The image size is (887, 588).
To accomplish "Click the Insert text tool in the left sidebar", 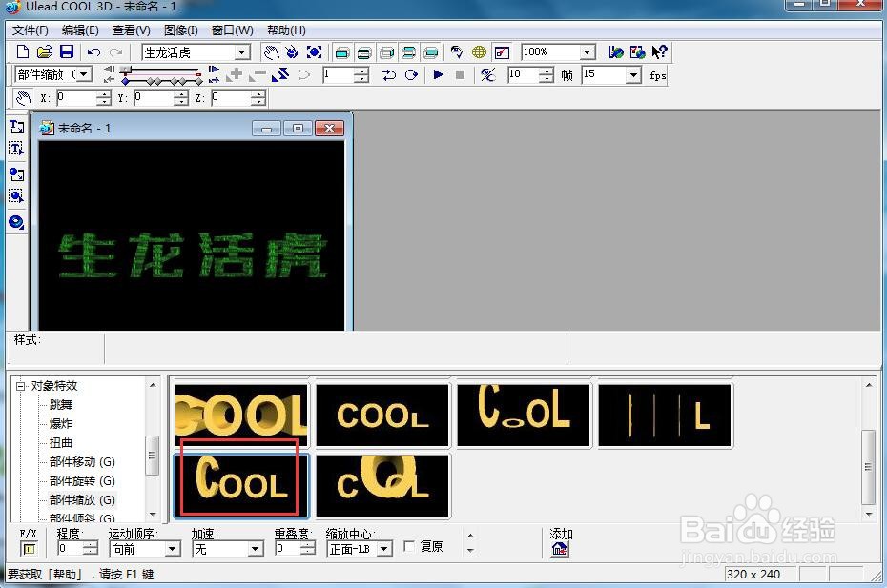I will (16, 126).
